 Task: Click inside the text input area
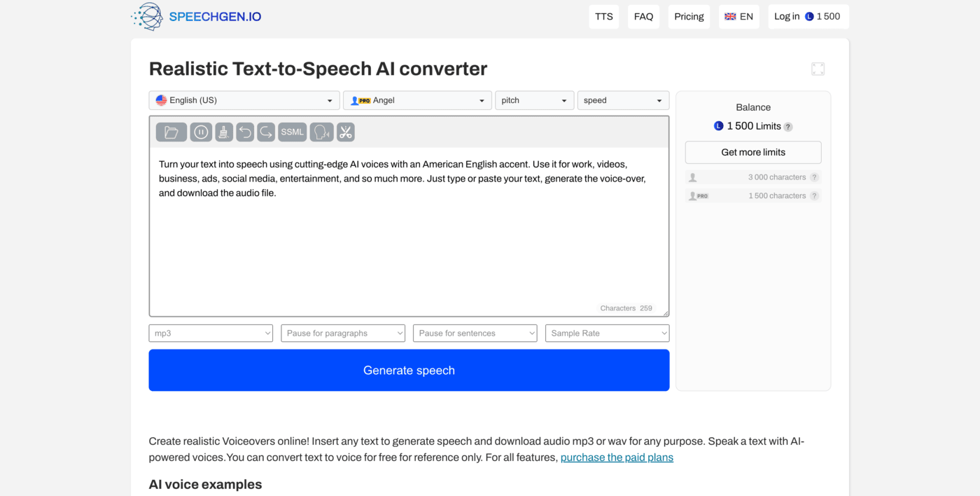pyautogui.click(x=409, y=231)
